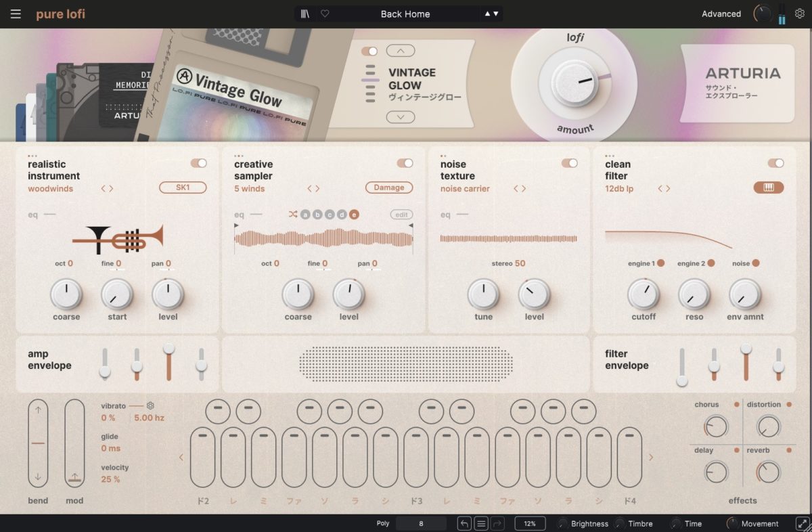
Task: Turn off the clean filter toggle
Action: [x=775, y=163]
